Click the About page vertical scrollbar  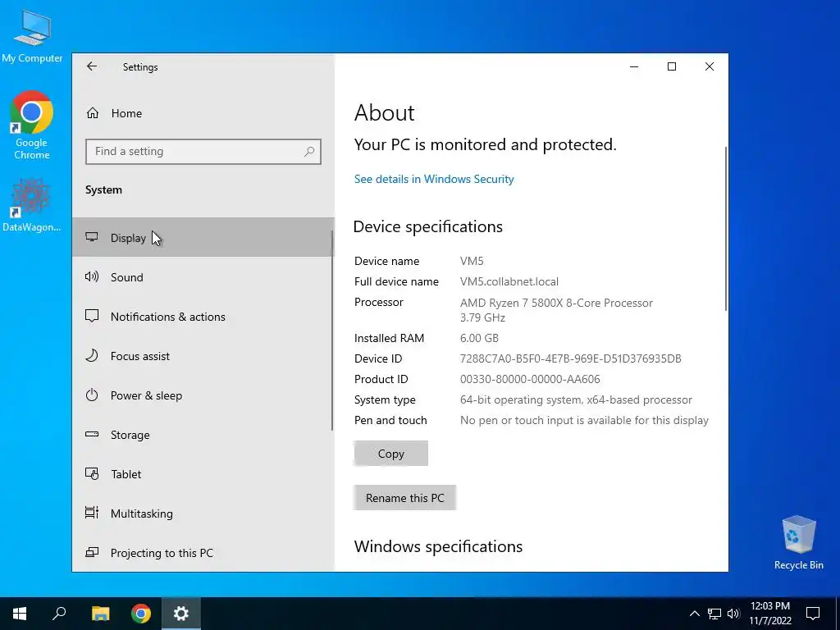[x=725, y=229]
